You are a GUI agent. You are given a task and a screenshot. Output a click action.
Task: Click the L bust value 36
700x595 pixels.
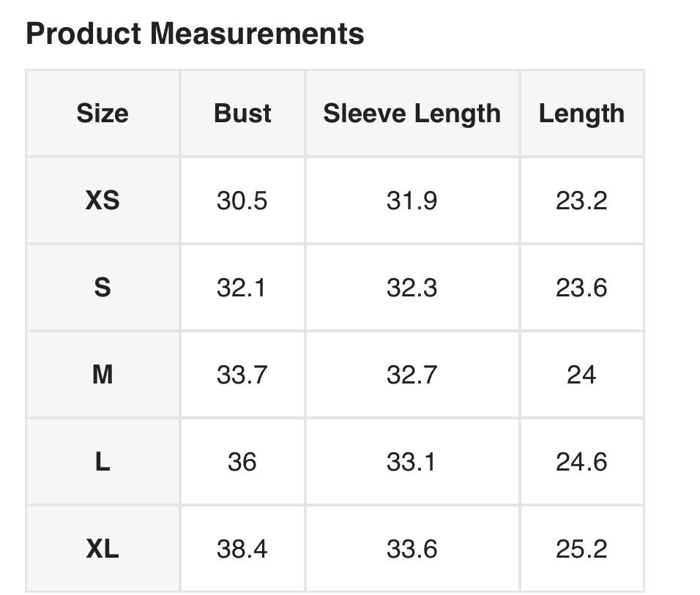click(x=242, y=462)
